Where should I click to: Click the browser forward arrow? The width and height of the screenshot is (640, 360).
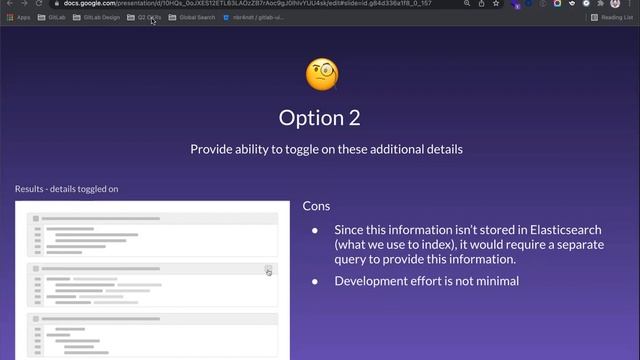(x=24, y=3)
